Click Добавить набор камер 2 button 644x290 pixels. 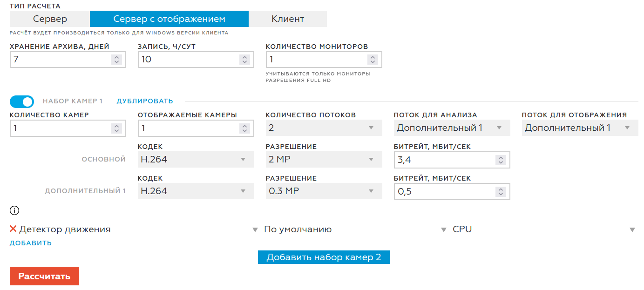pos(324,257)
